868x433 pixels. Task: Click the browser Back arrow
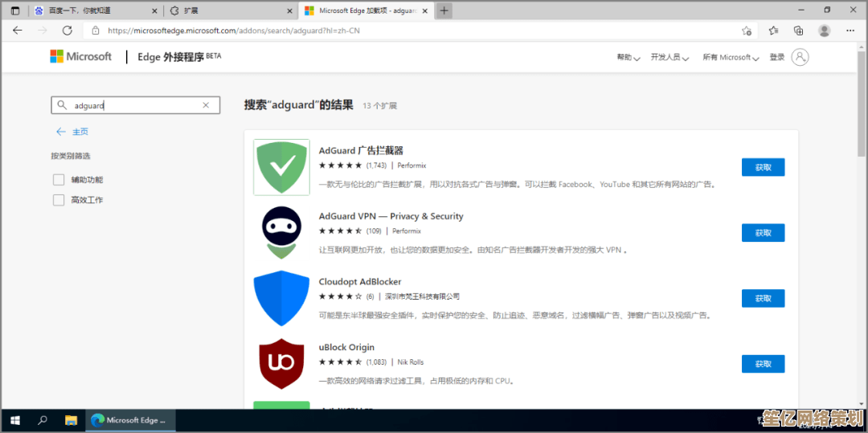[18, 31]
